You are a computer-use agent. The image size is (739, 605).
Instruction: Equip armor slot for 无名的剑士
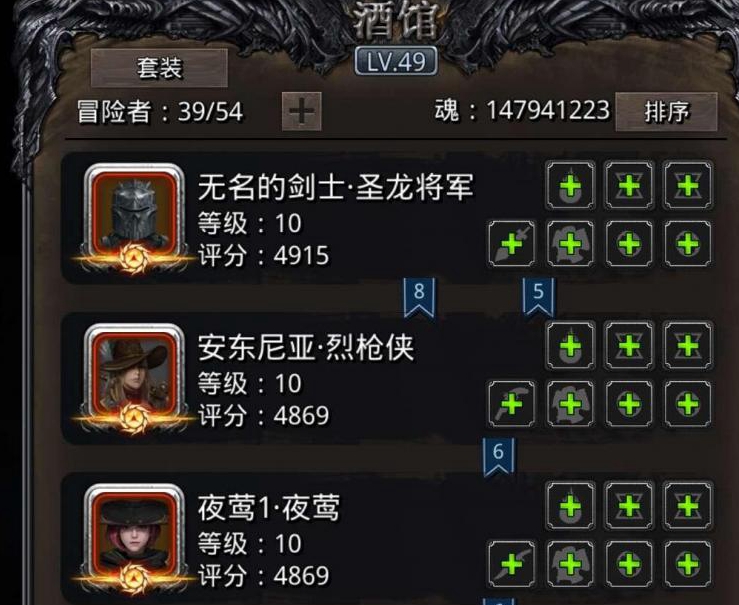(x=571, y=244)
